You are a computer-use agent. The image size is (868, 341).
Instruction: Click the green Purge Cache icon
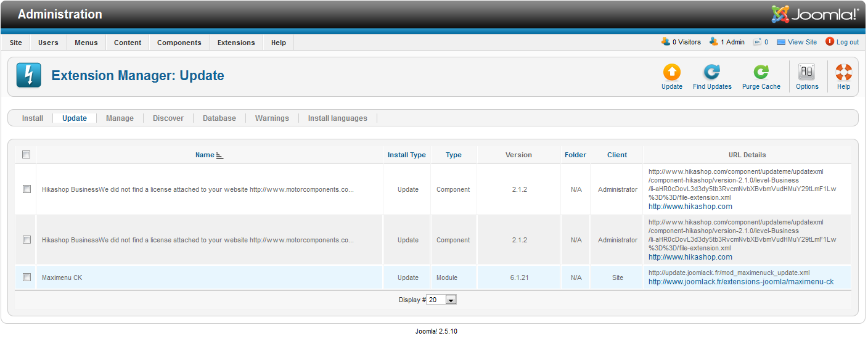tap(761, 72)
